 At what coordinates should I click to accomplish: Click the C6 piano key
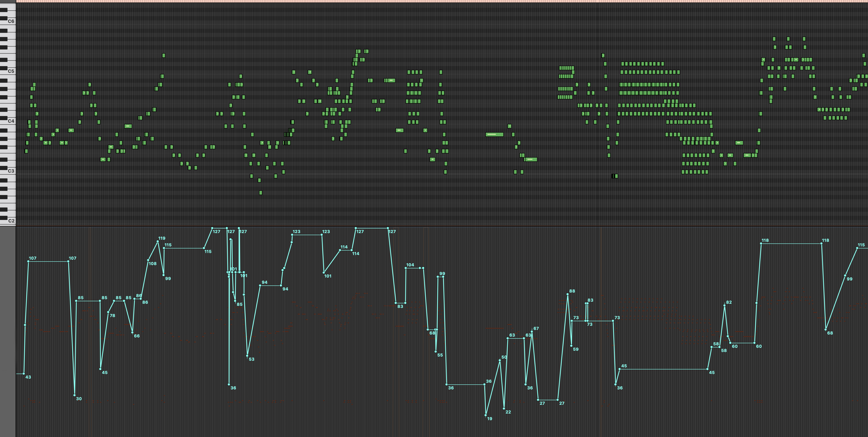[x=11, y=21]
